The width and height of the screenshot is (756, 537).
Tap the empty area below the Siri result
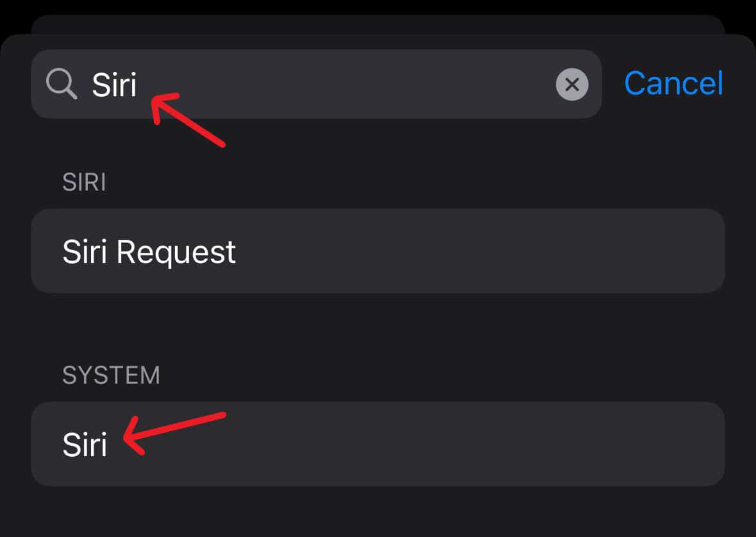click(x=378, y=512)
